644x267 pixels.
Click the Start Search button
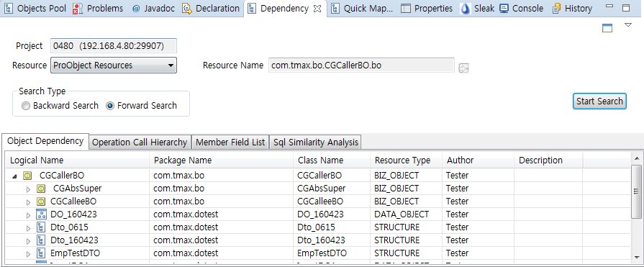[x=599, y=101]
